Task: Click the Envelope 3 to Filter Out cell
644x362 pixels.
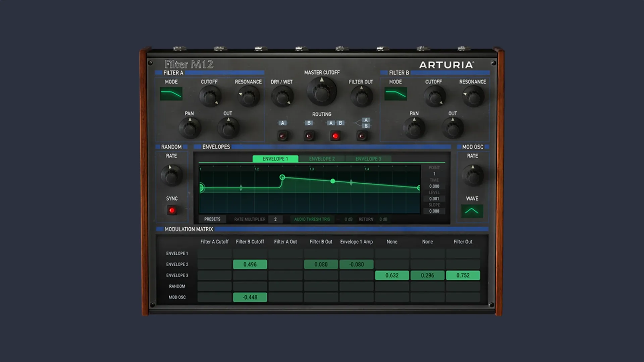Action: pos(463,275)
